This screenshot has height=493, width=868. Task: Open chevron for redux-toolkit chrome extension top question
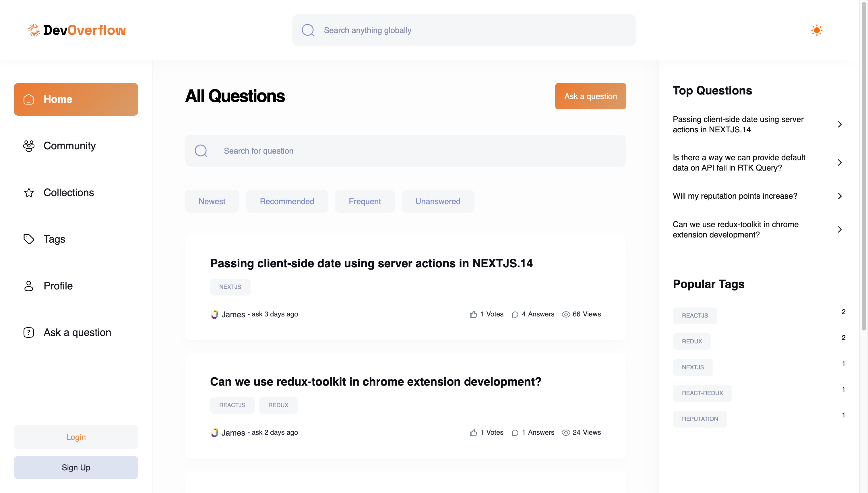[x=840, y=230]
